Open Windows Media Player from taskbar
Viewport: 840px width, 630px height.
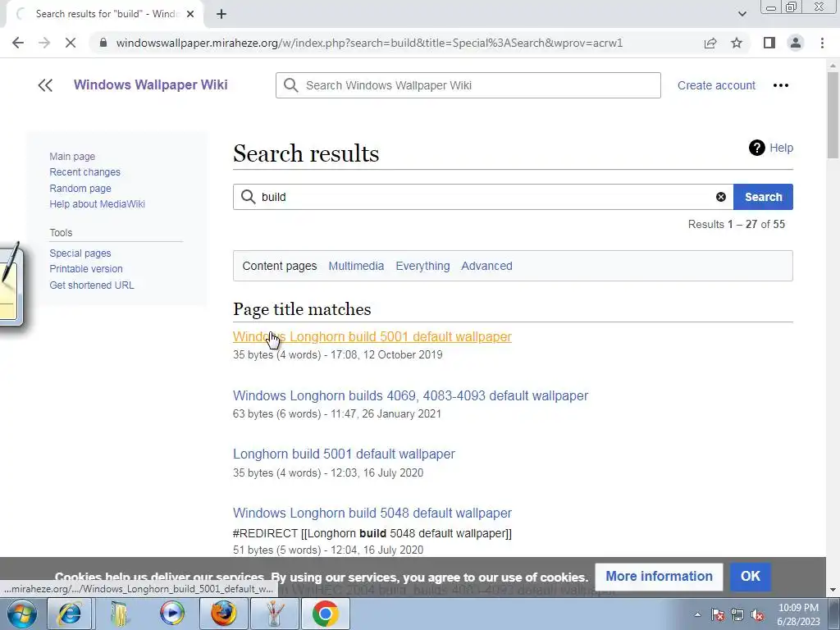tap(172, 614)
